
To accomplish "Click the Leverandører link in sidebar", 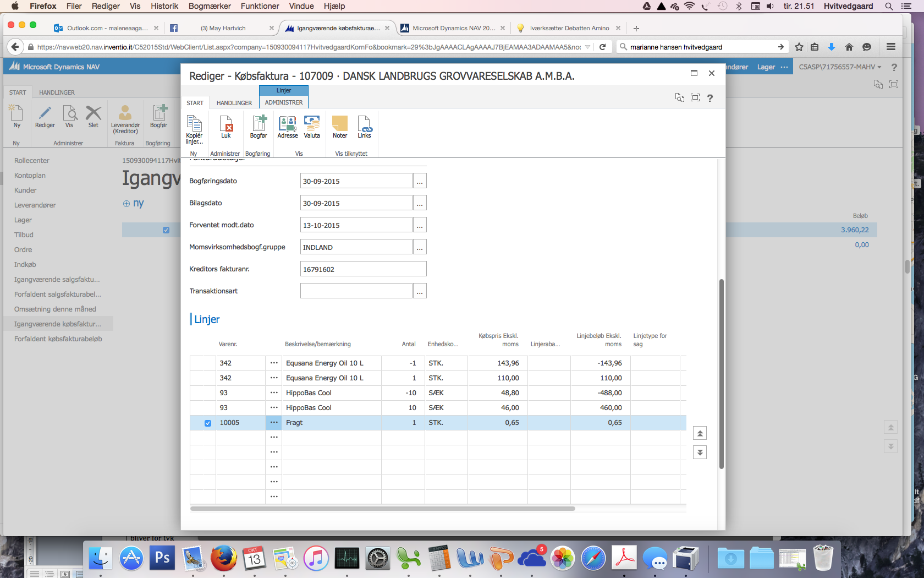I will click(x=35, y=205).
